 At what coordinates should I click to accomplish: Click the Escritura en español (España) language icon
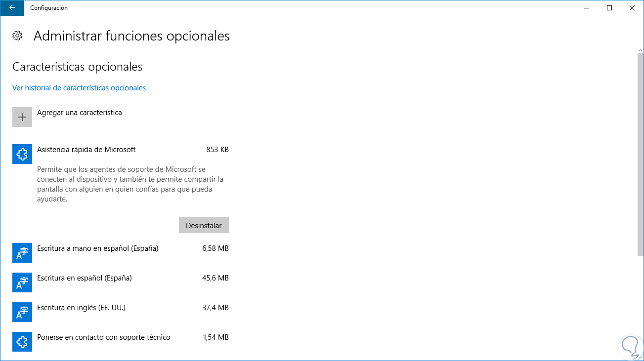(22, 282)
